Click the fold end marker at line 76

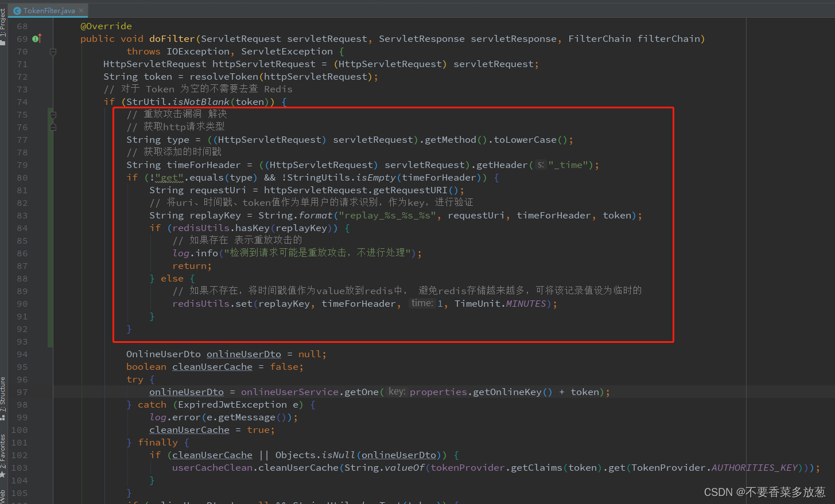[x=53, y=127]
